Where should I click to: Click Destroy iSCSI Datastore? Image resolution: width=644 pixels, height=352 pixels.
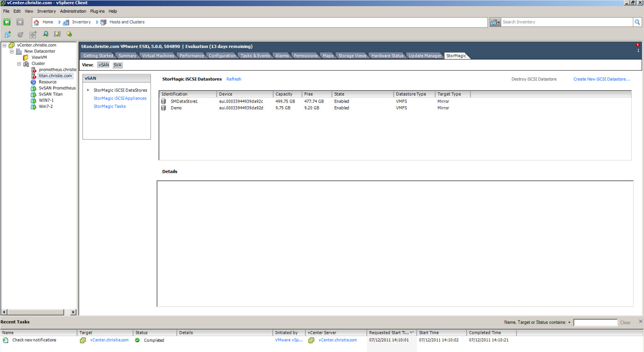[x=534, y=79]
